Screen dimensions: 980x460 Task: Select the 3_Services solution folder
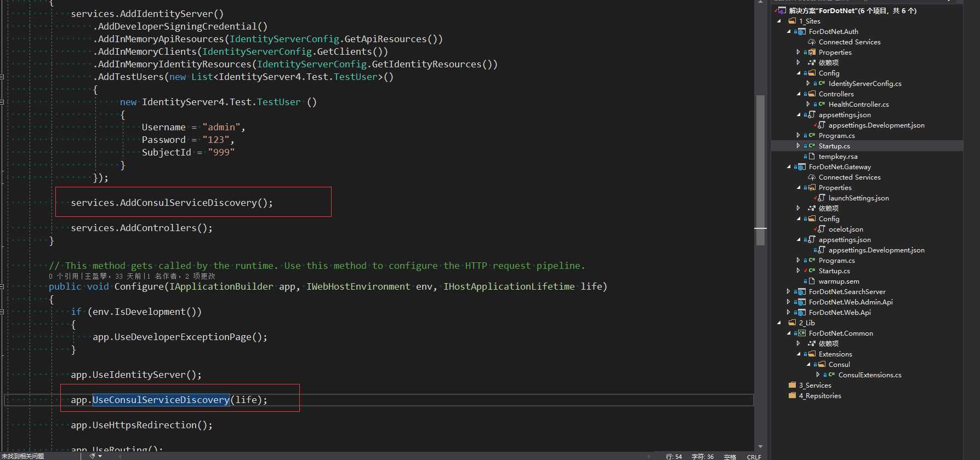[x=815, y=385]
